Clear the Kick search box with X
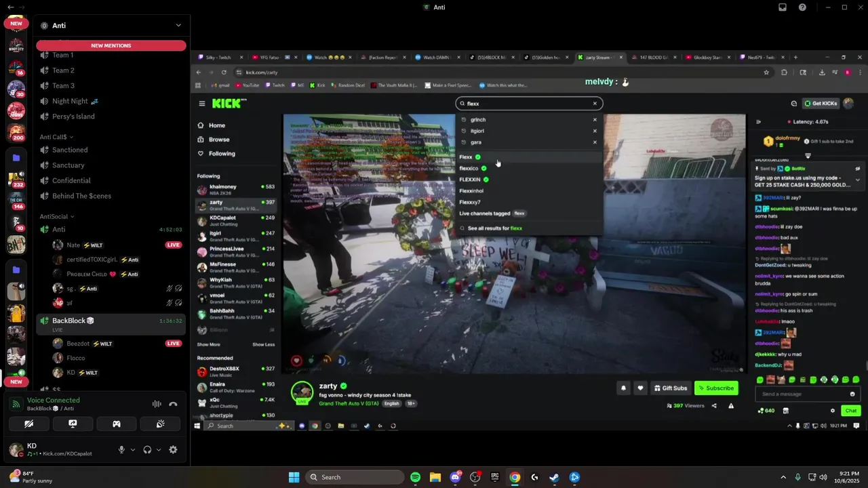This screenshot has height=488, width=868. pyautogui.click(x=595, y=104)
